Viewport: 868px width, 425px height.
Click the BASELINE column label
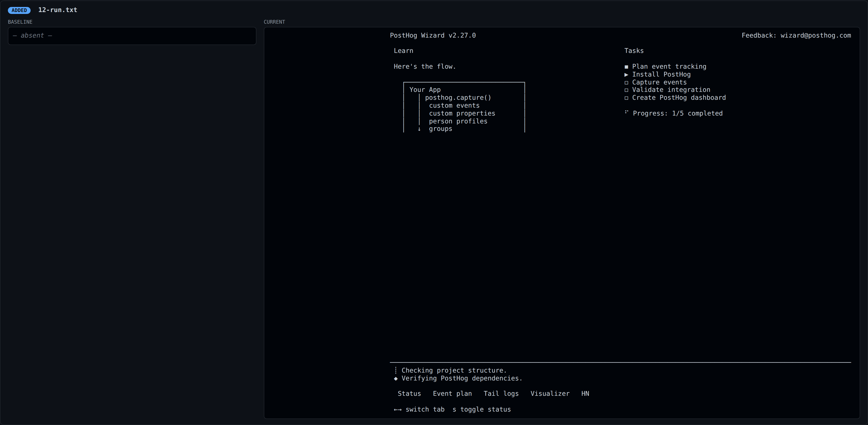(20, 22)
